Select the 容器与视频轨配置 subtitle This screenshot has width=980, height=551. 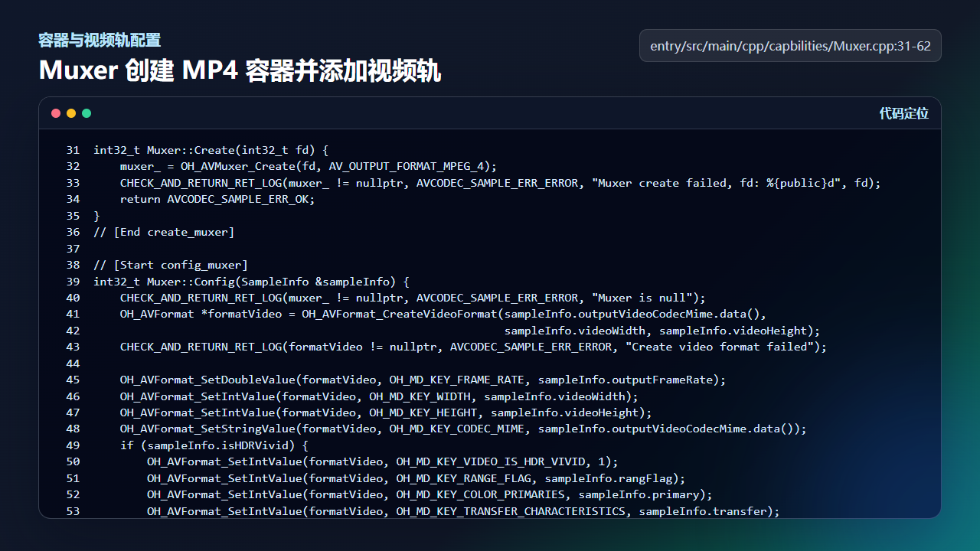pos(100,41)
